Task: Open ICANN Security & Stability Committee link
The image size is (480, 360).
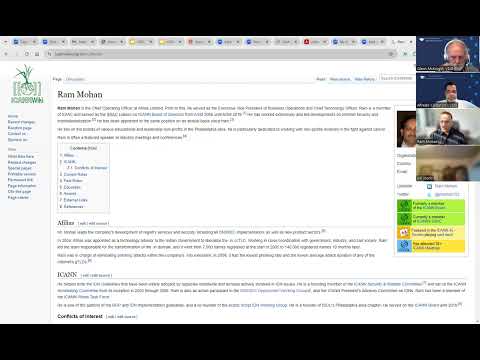Action: (x=388, y=284)
